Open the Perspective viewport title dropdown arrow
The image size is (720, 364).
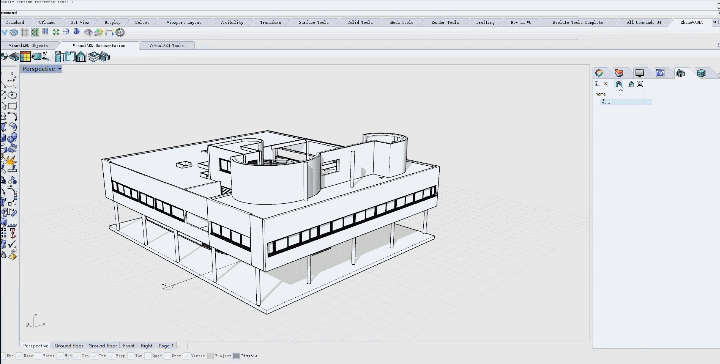[60, 69]
